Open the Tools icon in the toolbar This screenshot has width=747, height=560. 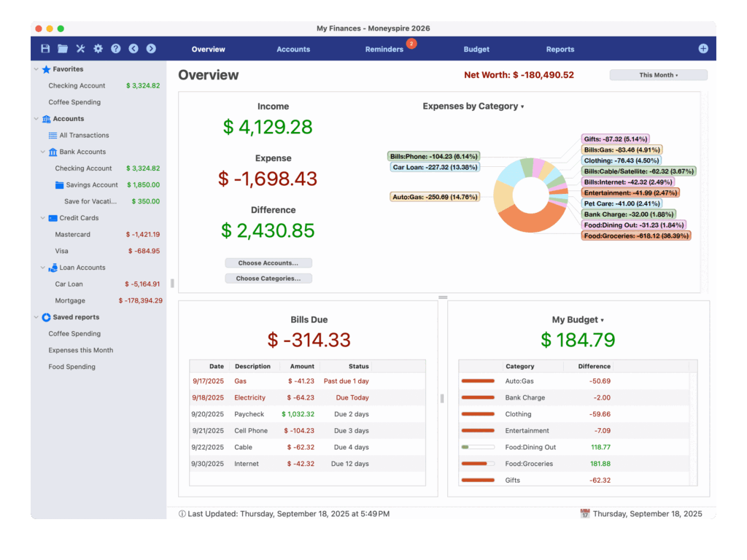(80, 48)
